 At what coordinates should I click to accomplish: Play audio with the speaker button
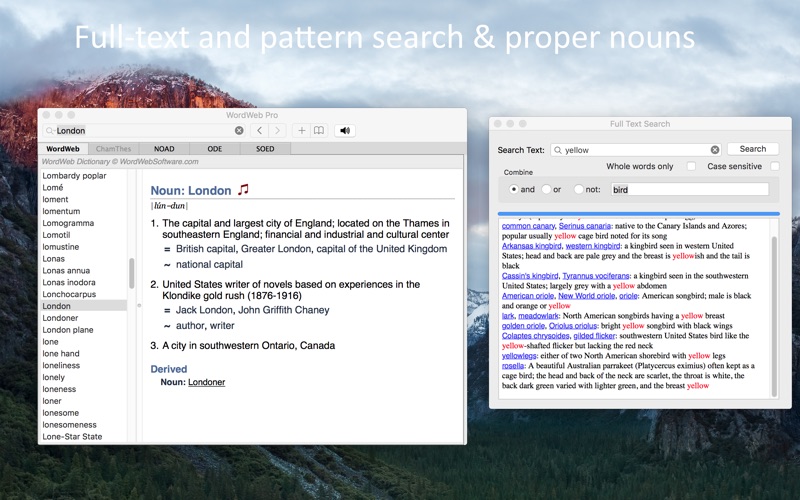click(x=345, y=130)
